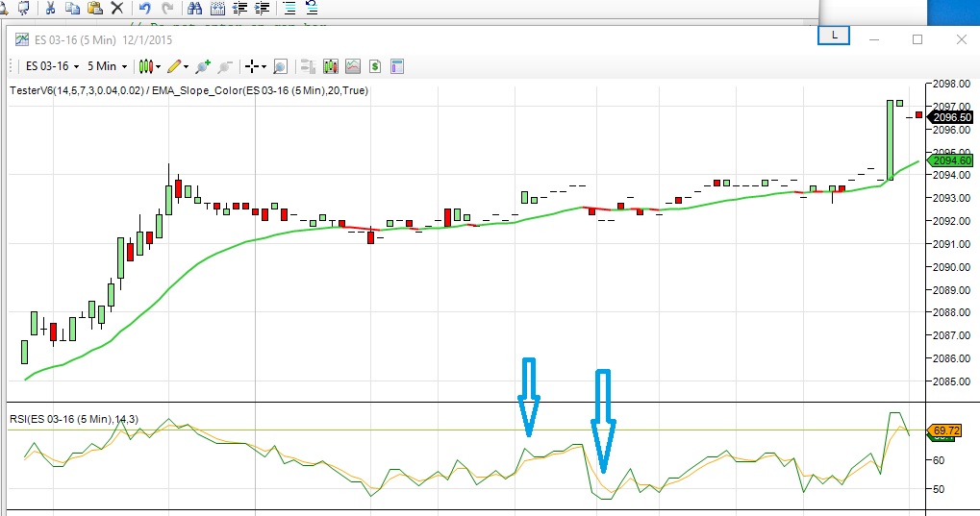Open the chart properties icon
Viewport: 980px width, 516px height.
[x=397, y=66]
